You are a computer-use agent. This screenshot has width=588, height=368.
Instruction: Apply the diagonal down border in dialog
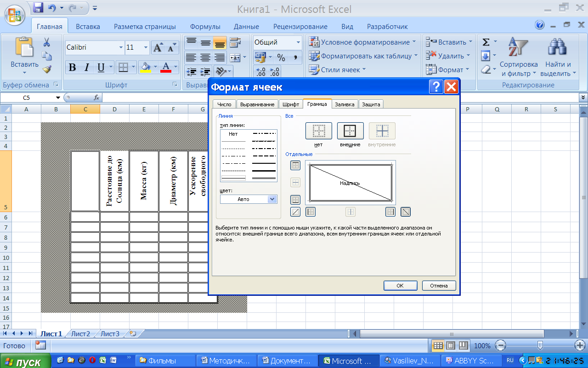coord(406,212)
